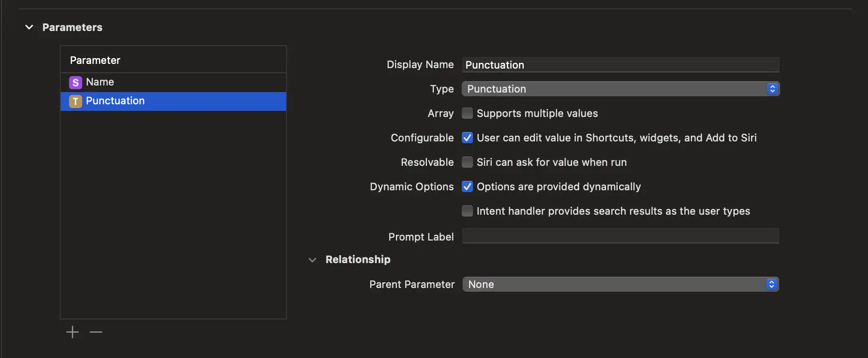Click the Resolvable label
The height and width of the screenshot is (358, 868).
(x=427, y=162)
